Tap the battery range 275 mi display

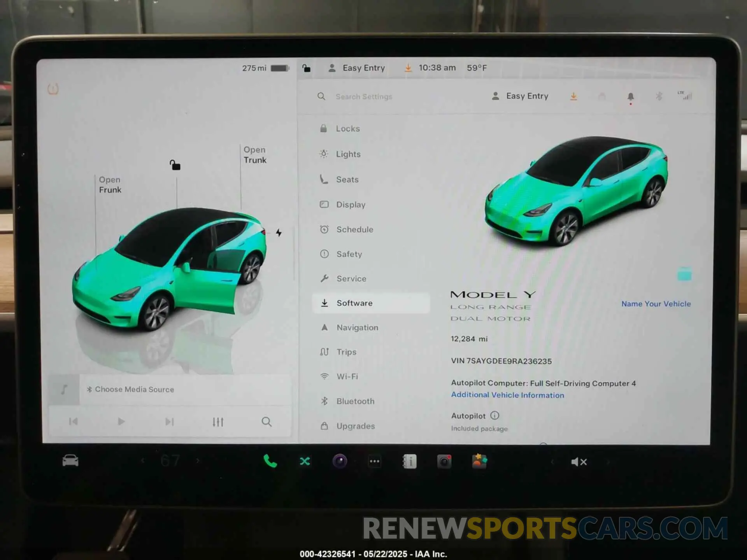pyautogui.click(x=266, y=68)
